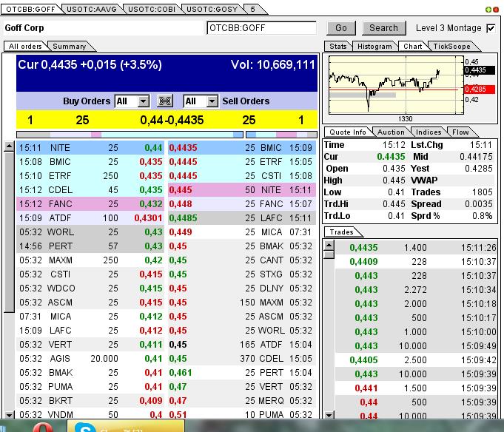Switch to the Flow tab
Image resolution: width=504 pixels, height=432 pixels.
pyautogui.click(x=460, y=132)
